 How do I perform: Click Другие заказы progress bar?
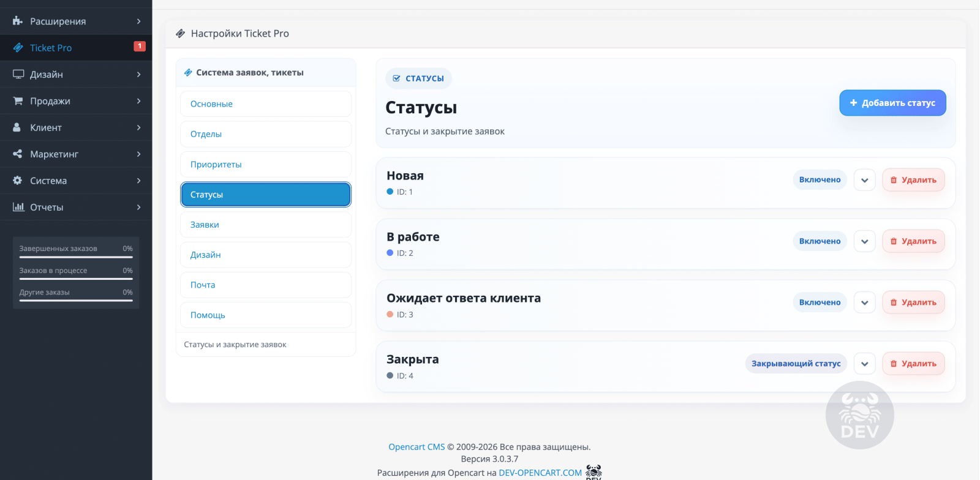76,301
